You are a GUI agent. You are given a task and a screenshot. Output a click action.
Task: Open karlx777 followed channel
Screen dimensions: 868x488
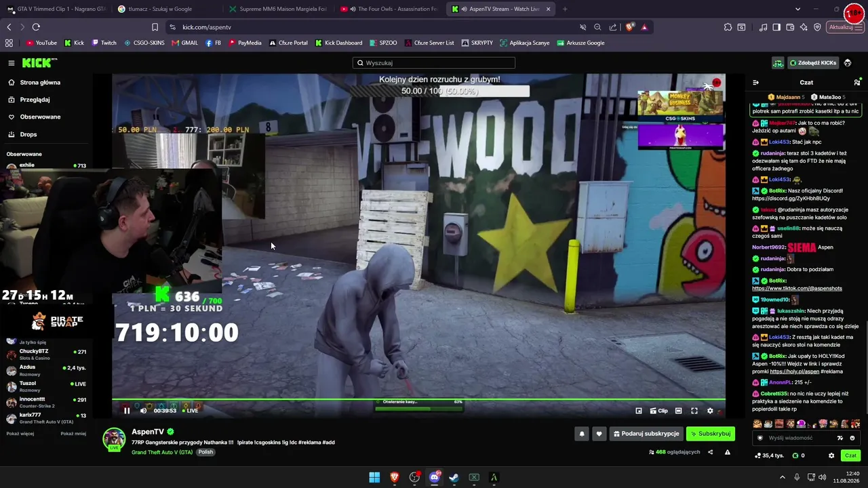[x=46, y=418]
